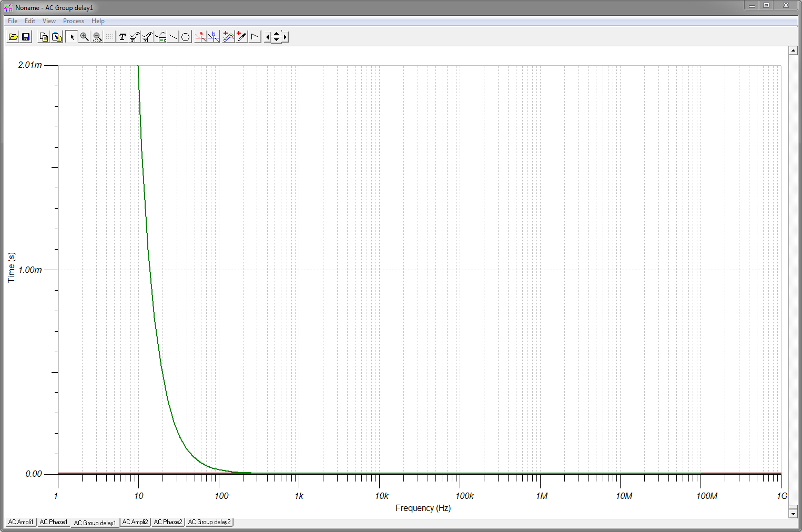Choose the auto label question-mark tool

point(148,37)
